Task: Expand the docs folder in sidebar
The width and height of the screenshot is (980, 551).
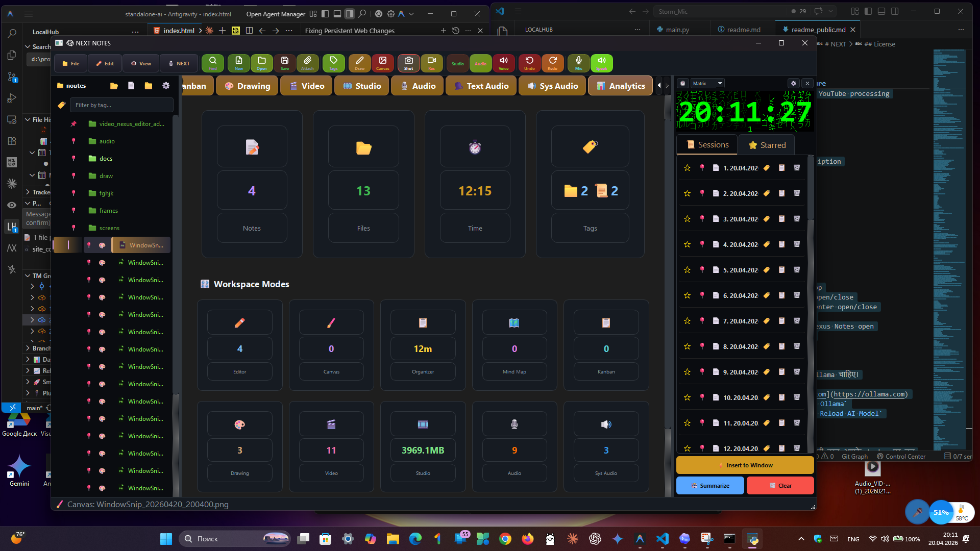Action: pos(100,159)
